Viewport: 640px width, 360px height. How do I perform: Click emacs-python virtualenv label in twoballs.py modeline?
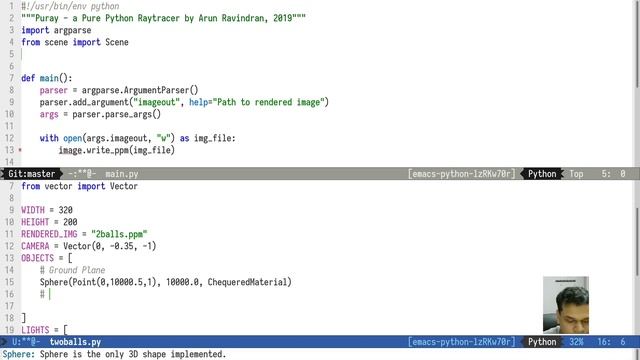point(461,342)
